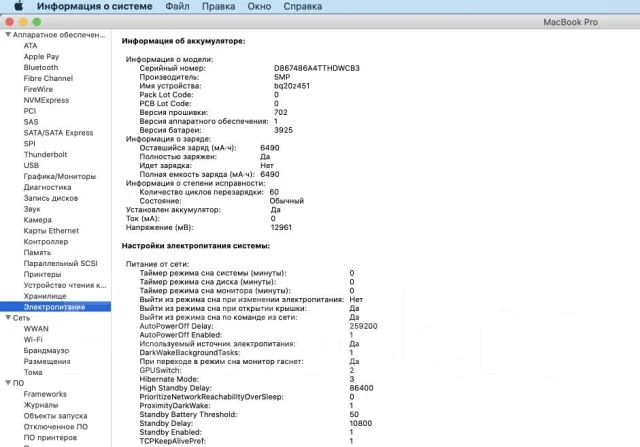This screenshot has width=640, height=447.
Task: Click firmware version value 702
Action: 280,112
